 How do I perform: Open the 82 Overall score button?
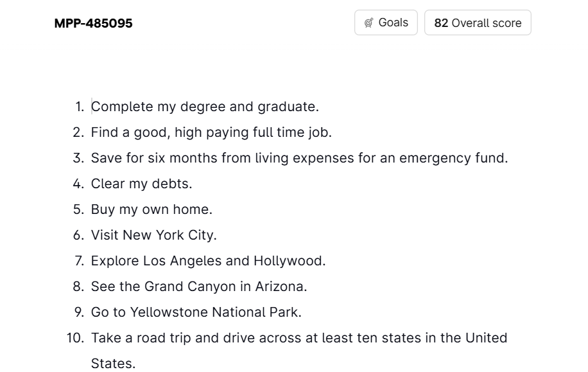click(x=478, y=22)
